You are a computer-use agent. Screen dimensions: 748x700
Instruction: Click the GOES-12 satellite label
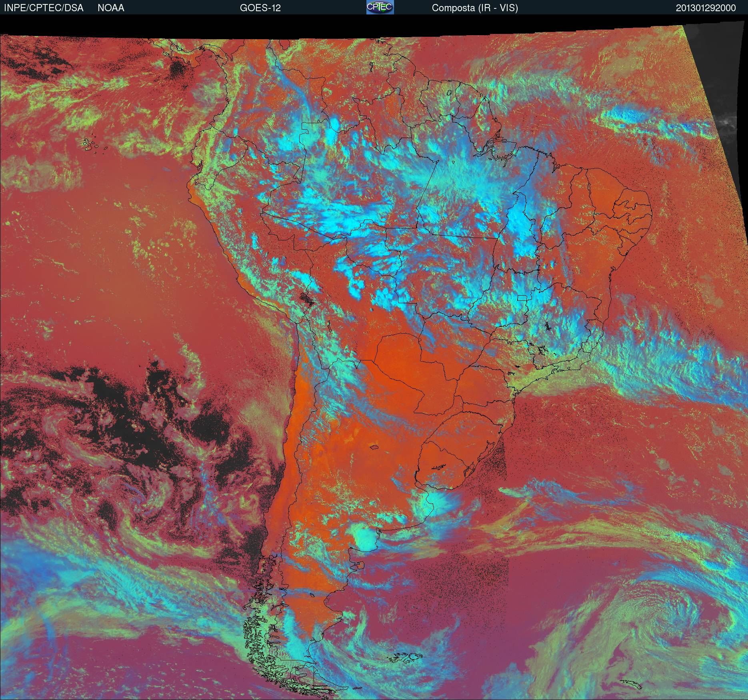click(x=260, y=8)
